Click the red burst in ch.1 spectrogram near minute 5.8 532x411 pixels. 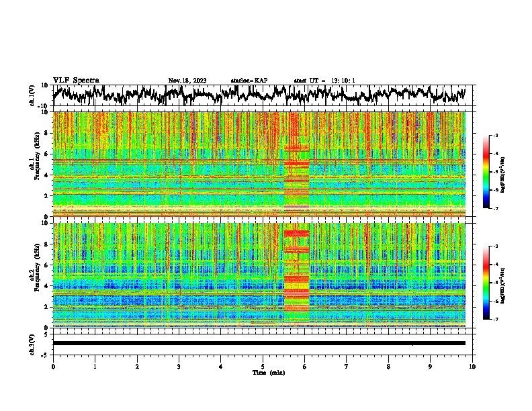pos(296,164)
